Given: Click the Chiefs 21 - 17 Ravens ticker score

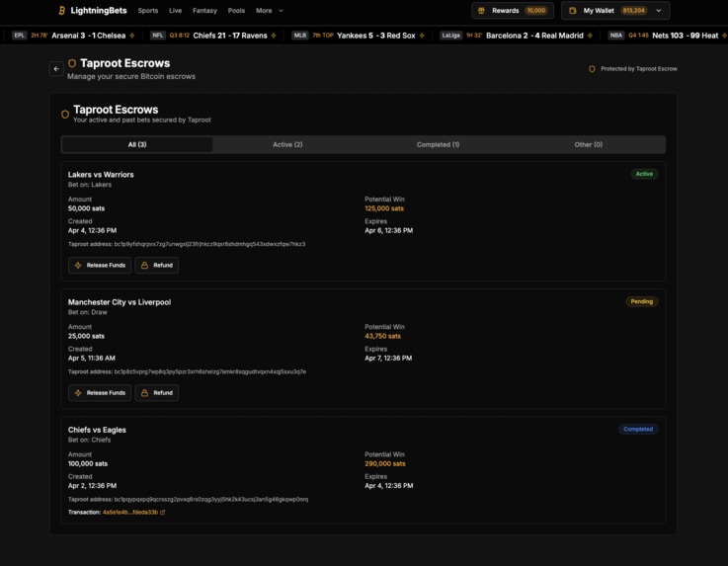Looking at the screenshot, I should (x=230, y=36).
